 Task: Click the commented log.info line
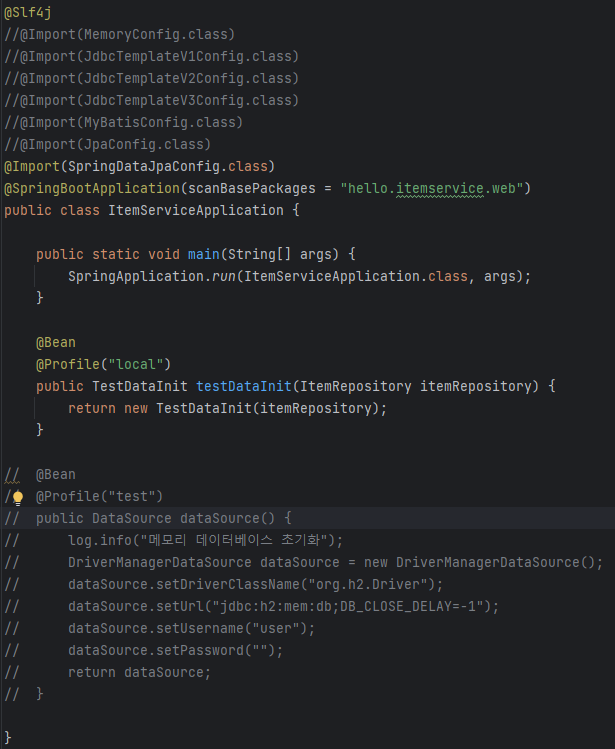(x=205, y=540)
